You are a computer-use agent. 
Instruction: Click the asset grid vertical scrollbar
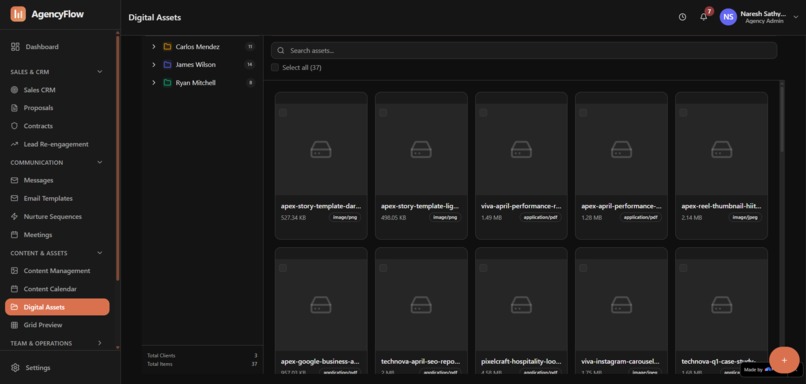click(782, 118)
